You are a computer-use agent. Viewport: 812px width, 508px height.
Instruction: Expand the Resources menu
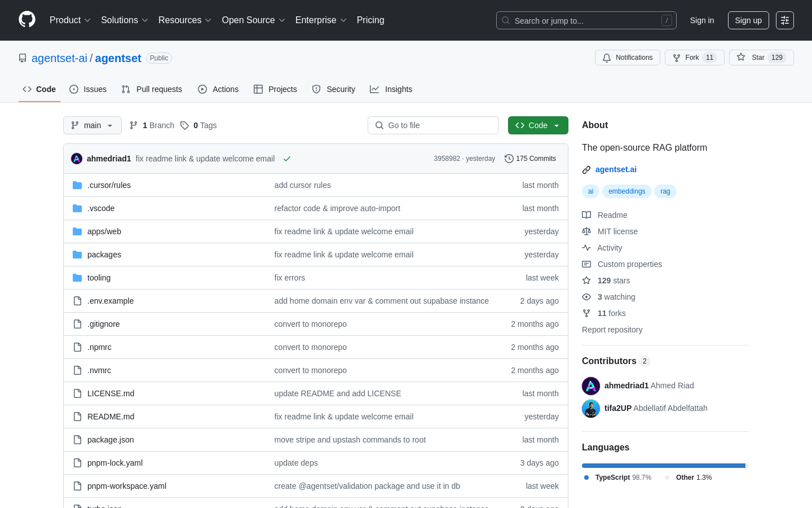click(x=185, y=20)
